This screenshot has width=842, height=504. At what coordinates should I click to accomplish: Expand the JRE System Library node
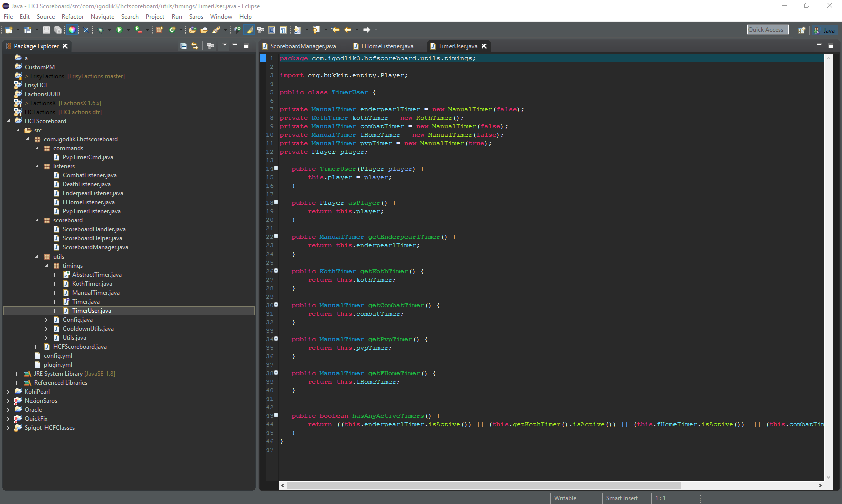point(18,374)
